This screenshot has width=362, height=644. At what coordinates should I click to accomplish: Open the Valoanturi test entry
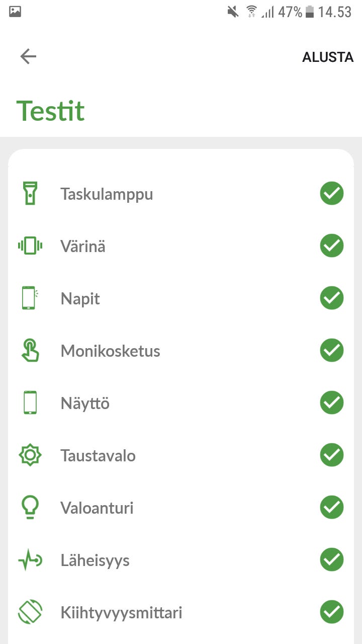point(97,508)
